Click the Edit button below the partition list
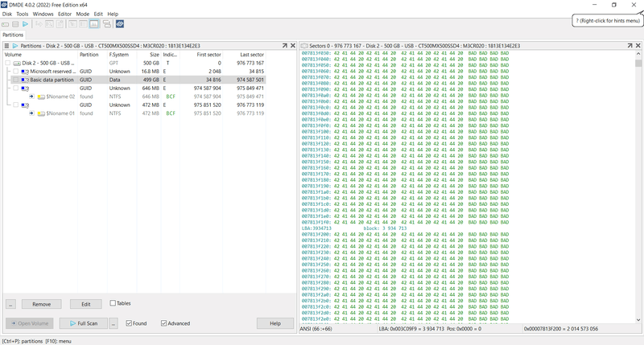644x345 pixels. pos(86,304)
